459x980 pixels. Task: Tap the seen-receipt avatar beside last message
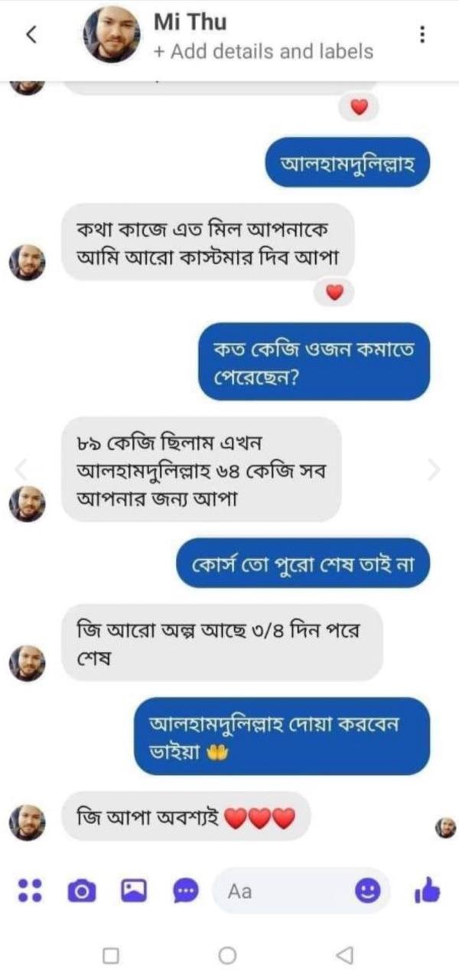pos(445,827)
